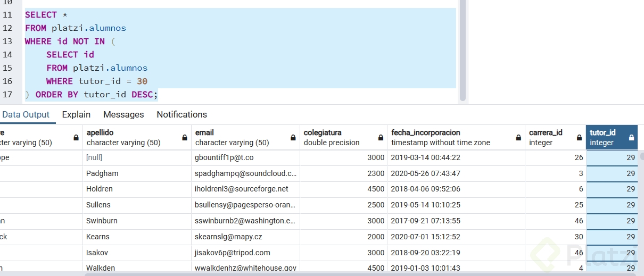Select the colegiatura column header
This screenshot has width=644, height=276.
(344, 137)
